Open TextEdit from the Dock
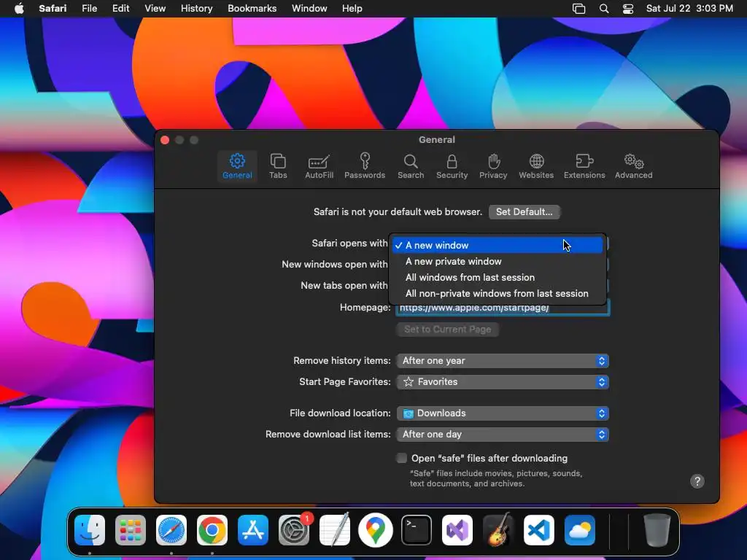Image resolution: width=747 pixels, height=560 pixels. point(334,530)
